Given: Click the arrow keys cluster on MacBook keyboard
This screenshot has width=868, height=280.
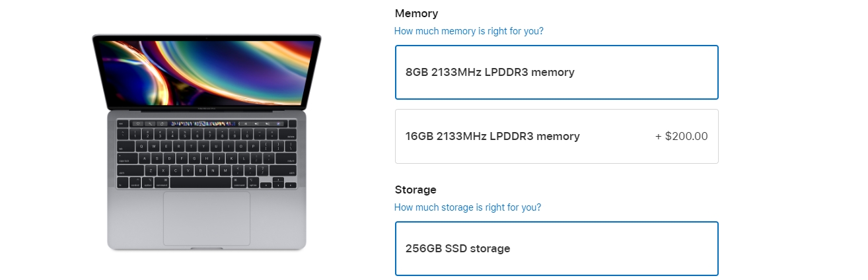Looking at the screenshot, I should click(278, 182).
